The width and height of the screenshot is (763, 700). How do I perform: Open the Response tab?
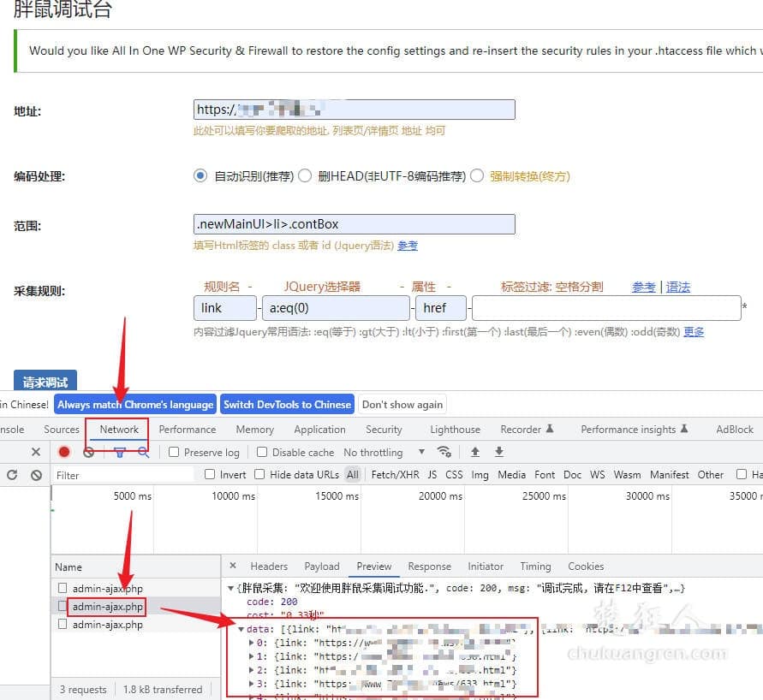[429, 567]
